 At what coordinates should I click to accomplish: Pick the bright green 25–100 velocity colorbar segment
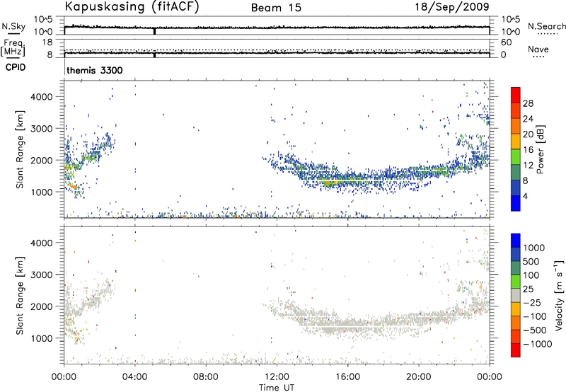click(516, 282)
